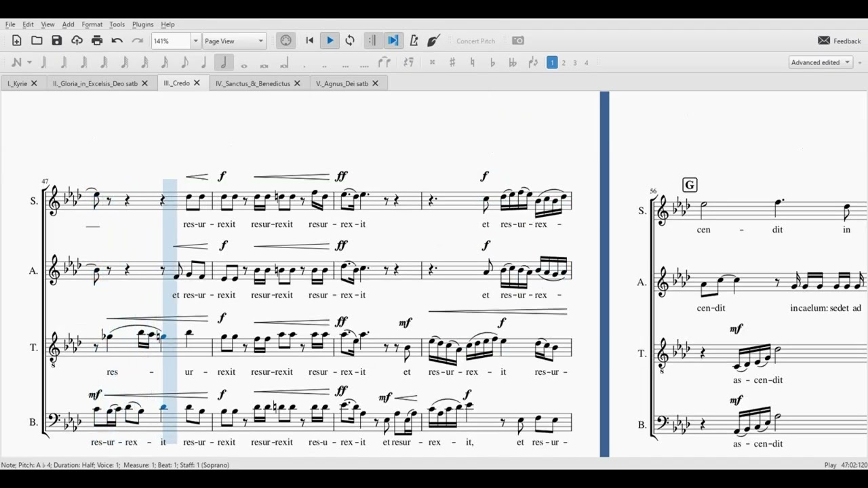Click the zoom 141% input field
This screenshot has width=868, height=488.
tap(171, 41)
